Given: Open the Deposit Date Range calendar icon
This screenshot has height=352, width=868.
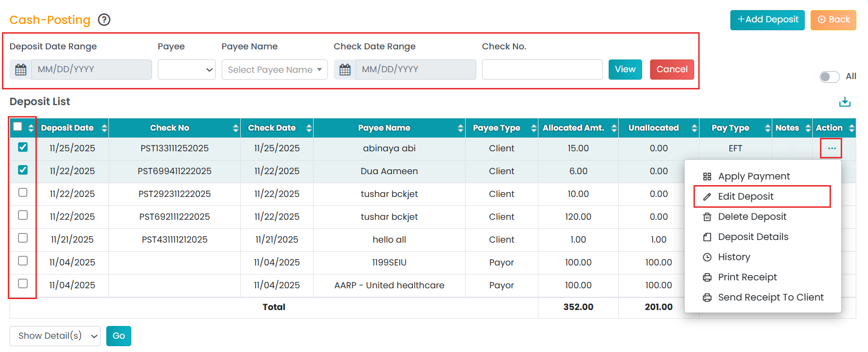Looking at the screenshot, I should tap(21, 70).
